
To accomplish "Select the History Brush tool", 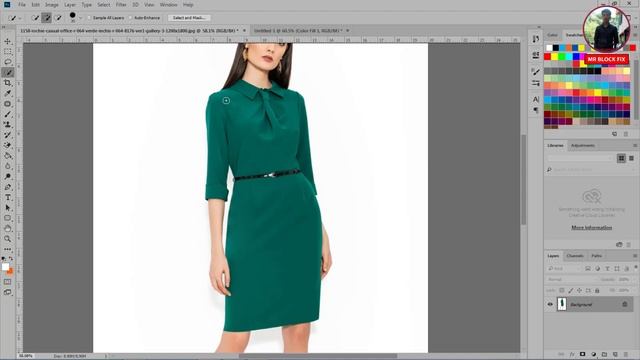I will [x=8, y=135].
